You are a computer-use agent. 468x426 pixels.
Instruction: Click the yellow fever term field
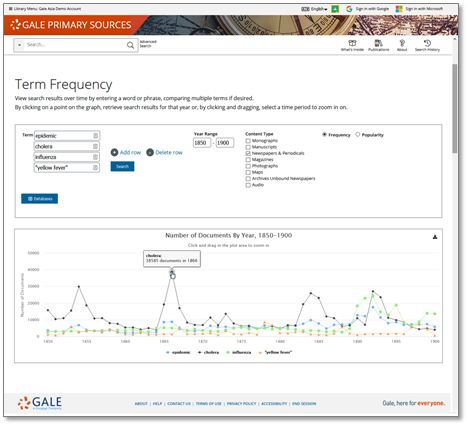click(x=67, y=168)
